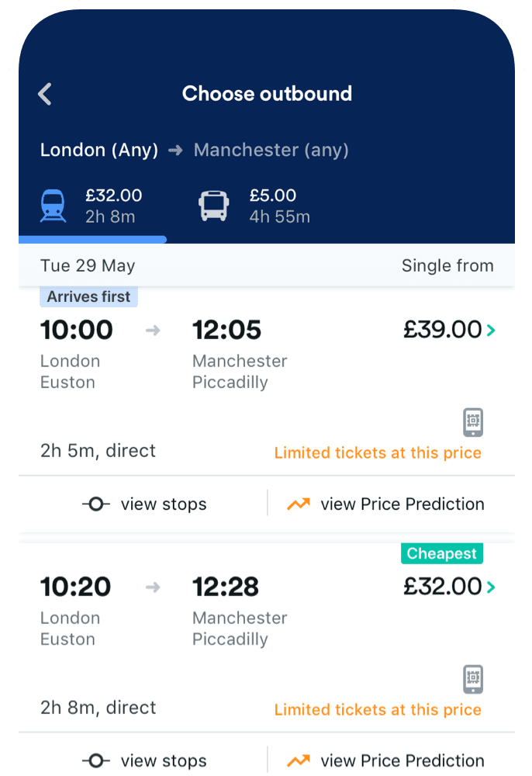Click the blue progress indicator under the train tab
This screenshot has height=776, width=532.
92,239
